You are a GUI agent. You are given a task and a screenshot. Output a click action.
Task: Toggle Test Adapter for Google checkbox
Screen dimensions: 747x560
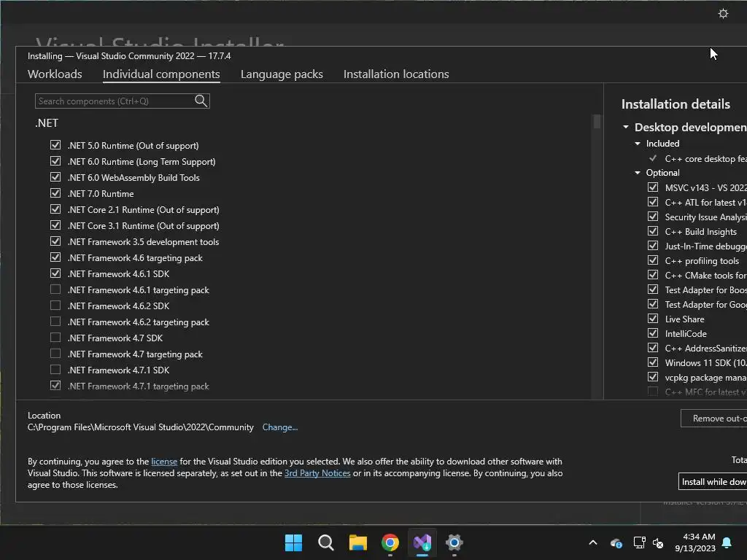coord(653,304)
